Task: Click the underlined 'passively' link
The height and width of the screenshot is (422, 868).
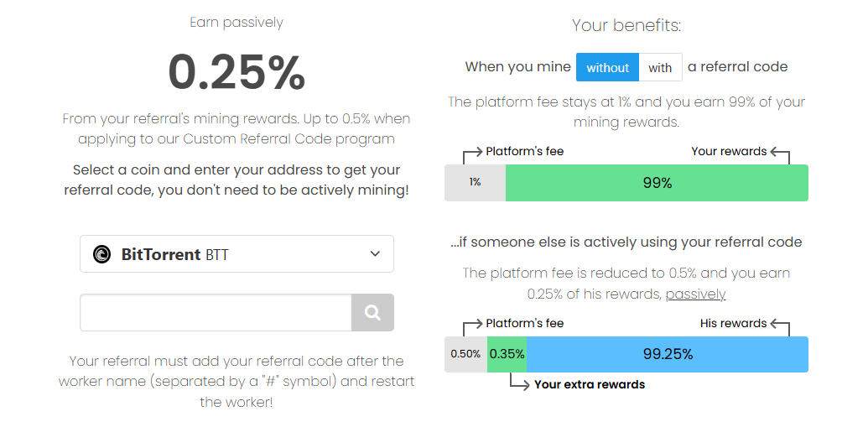Action: tap(695, 294)
